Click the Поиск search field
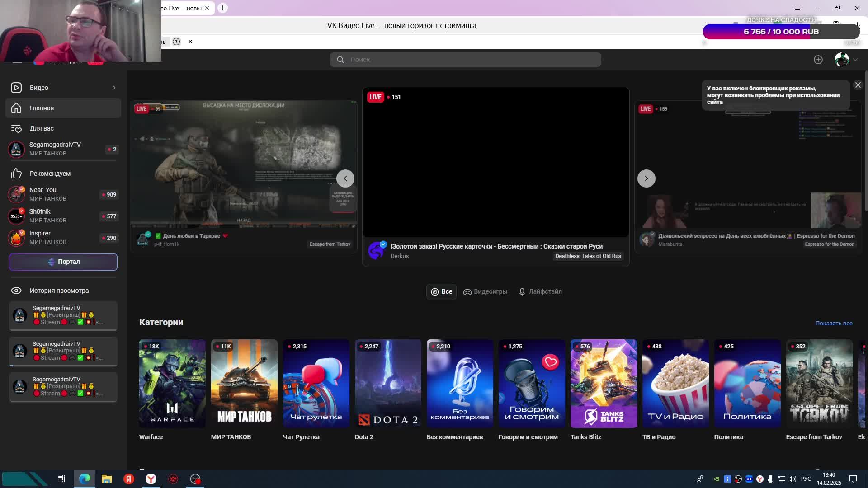This screenshot has height=488, width=868. pyautogui.click(x=466, y=60)
